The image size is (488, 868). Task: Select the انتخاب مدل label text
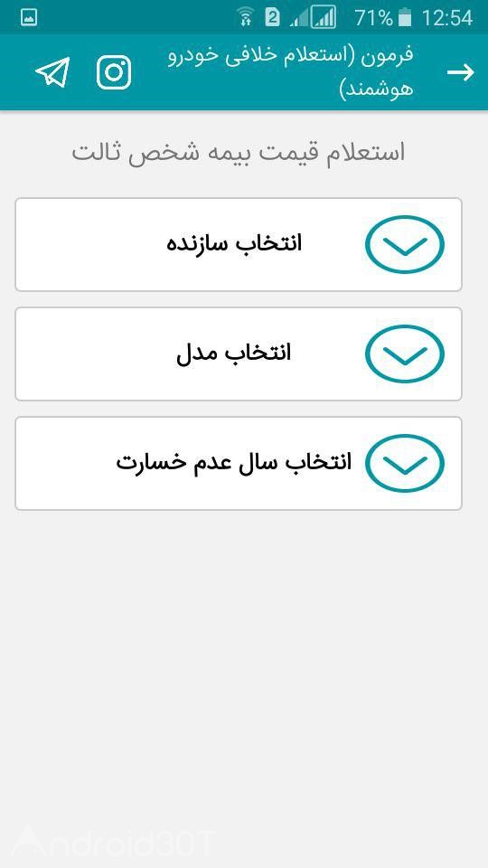(x=233, y=354)
